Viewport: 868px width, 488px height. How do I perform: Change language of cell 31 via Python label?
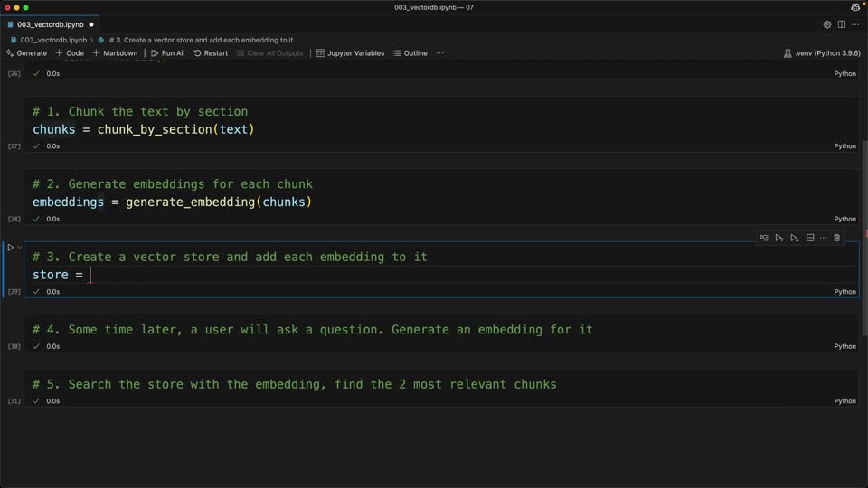point(844,401)
